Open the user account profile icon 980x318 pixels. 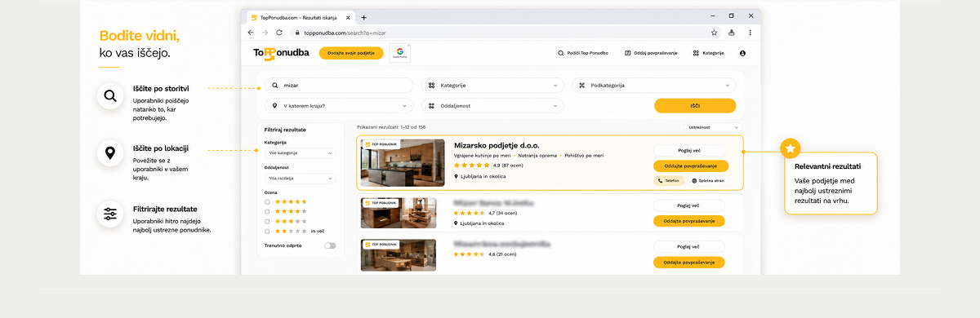742,53
